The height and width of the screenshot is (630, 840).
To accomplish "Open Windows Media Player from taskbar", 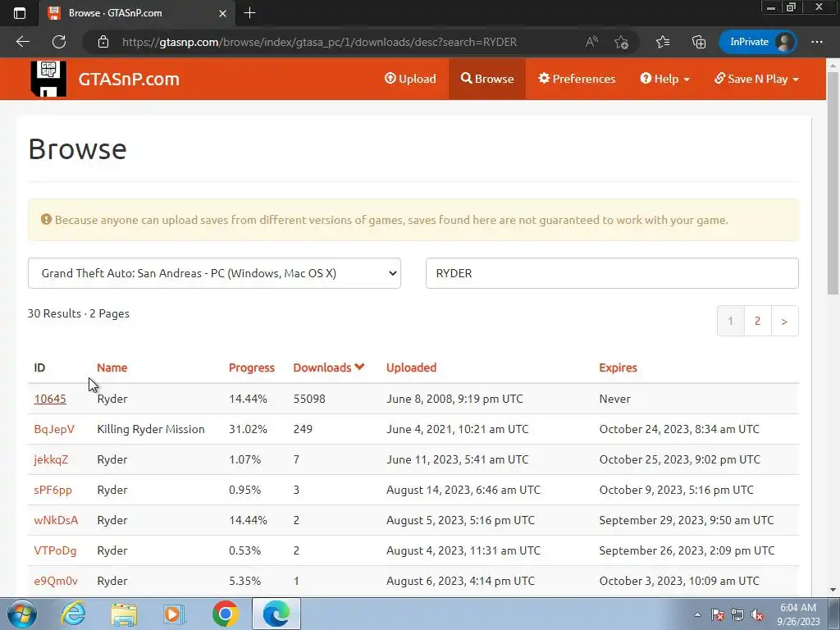I will point(174,614).
